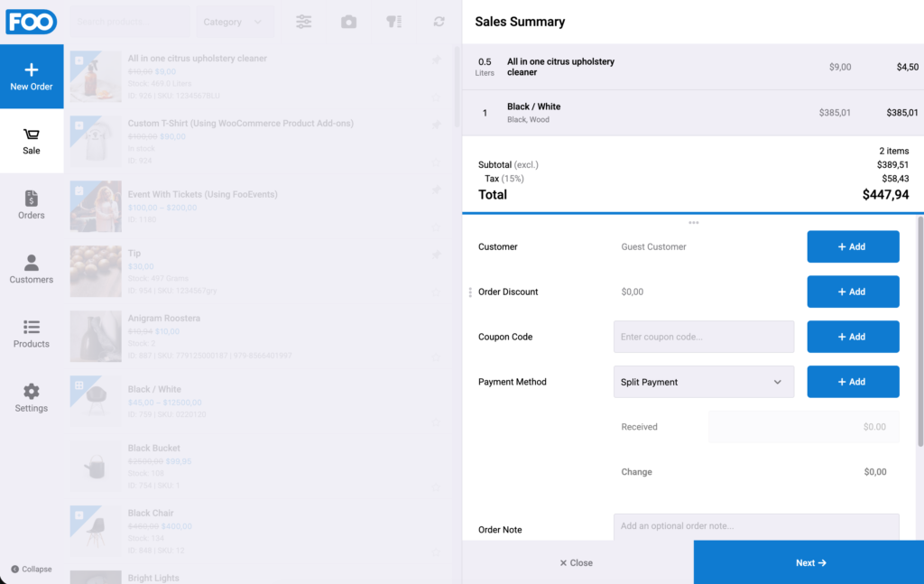
Task: Close the Sales Summary panel
Action: click(x=577, y=562)
